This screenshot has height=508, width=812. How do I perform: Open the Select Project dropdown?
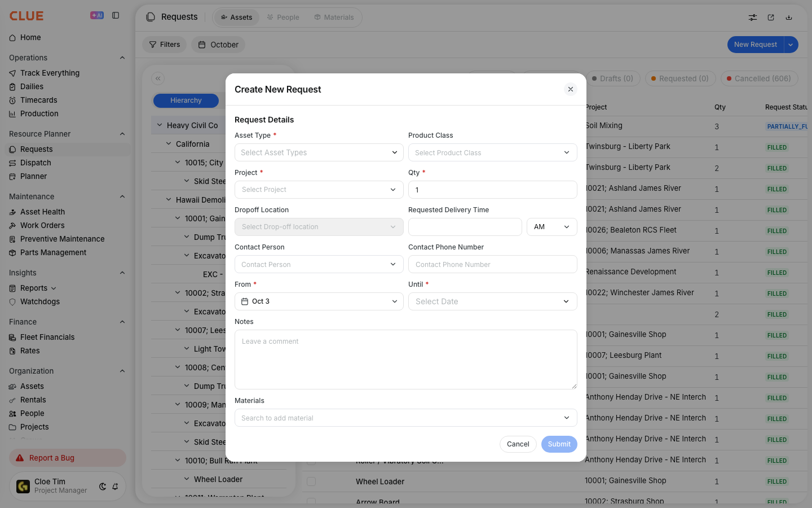[319, 190]
